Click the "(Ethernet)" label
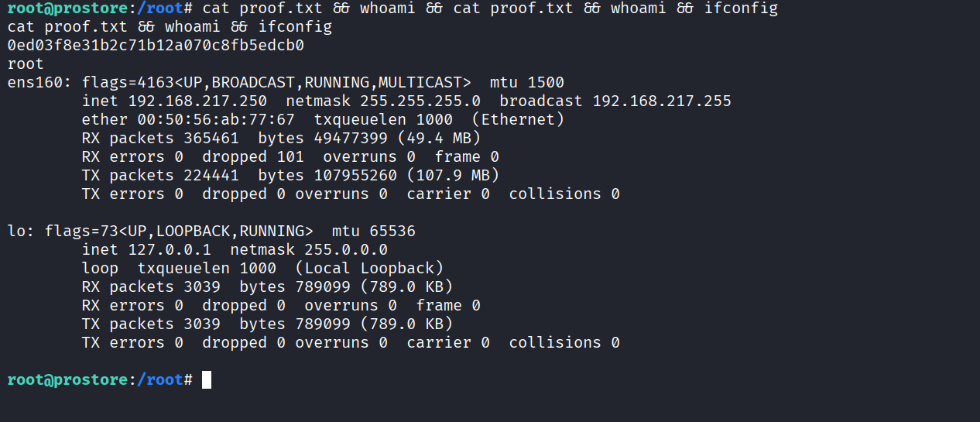Viewport: 980px width, 422px height. [518, 119]
